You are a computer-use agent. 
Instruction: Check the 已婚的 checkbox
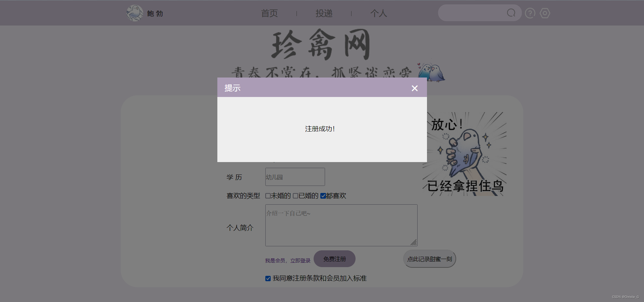pyautogui.click(x=295, y=196)
